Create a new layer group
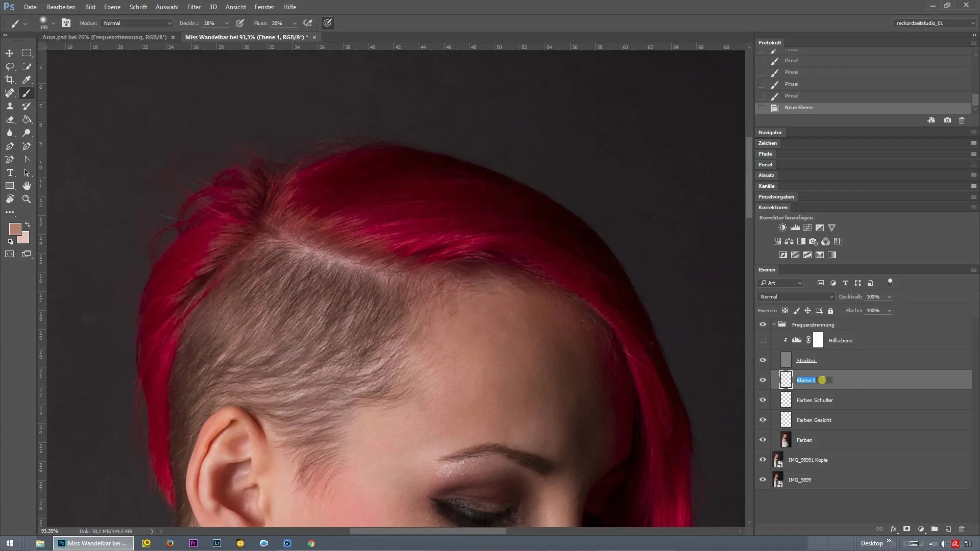The height and width of the screenshot is (551, 980). (x=934, y=529)
